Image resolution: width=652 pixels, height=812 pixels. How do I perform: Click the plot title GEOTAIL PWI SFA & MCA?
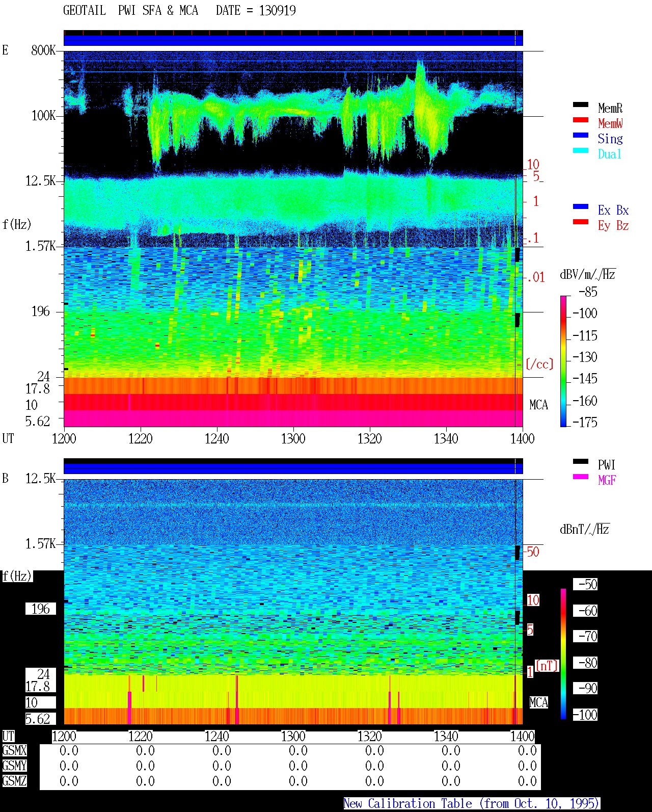click(x=130, y=11)
